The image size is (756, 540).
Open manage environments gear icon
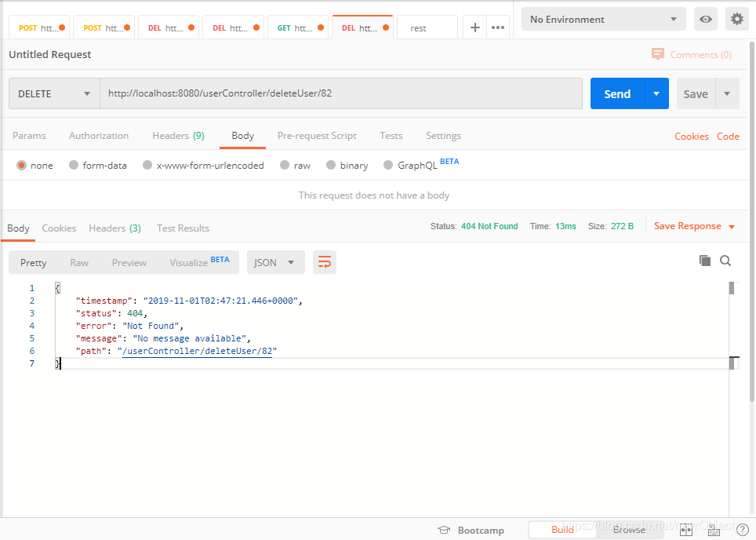736,20
